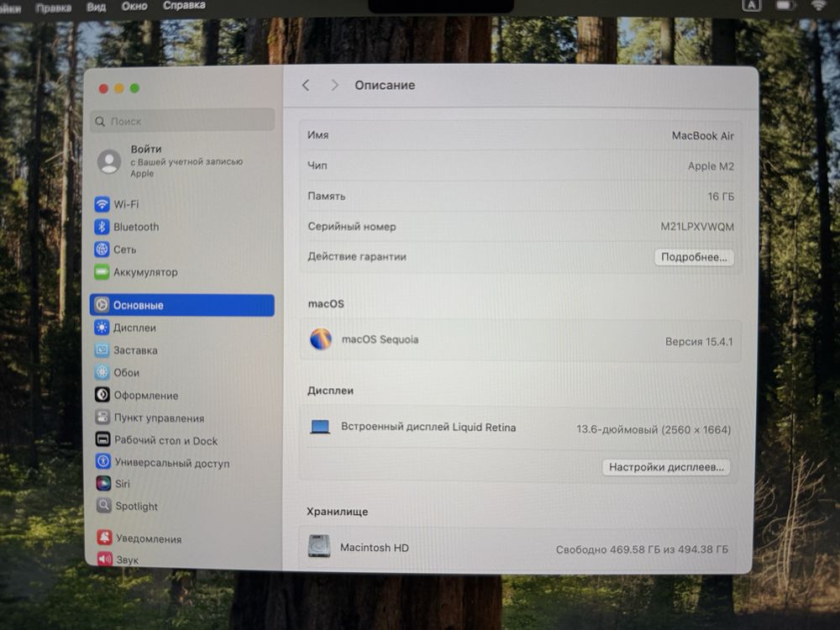The width and height of the screenshot is (840, 630).
Task: Select the Аккумулятор battery icon
Action: [x=102, y=272]
